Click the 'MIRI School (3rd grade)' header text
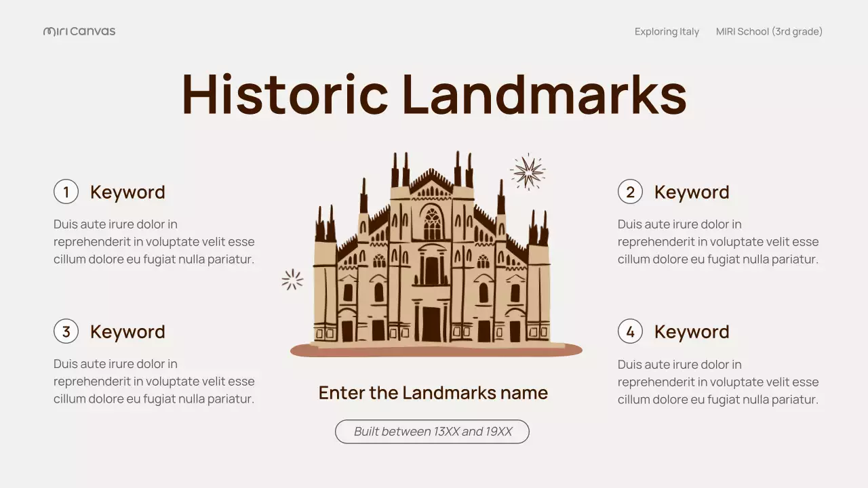Screen dimensions: 868x488 (769, 32)
